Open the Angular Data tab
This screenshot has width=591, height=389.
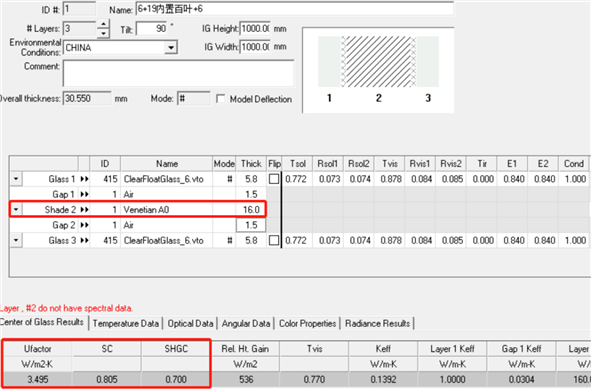(246, 324)
